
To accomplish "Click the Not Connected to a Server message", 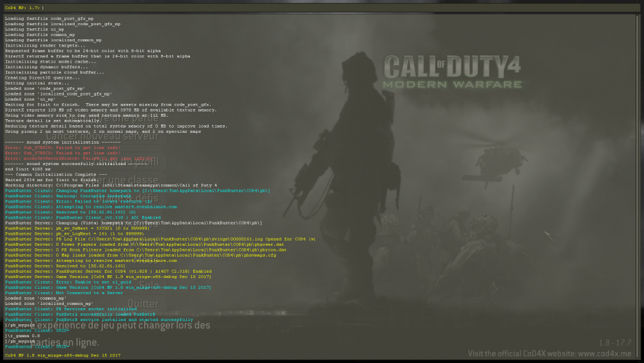I will [63, 292].
